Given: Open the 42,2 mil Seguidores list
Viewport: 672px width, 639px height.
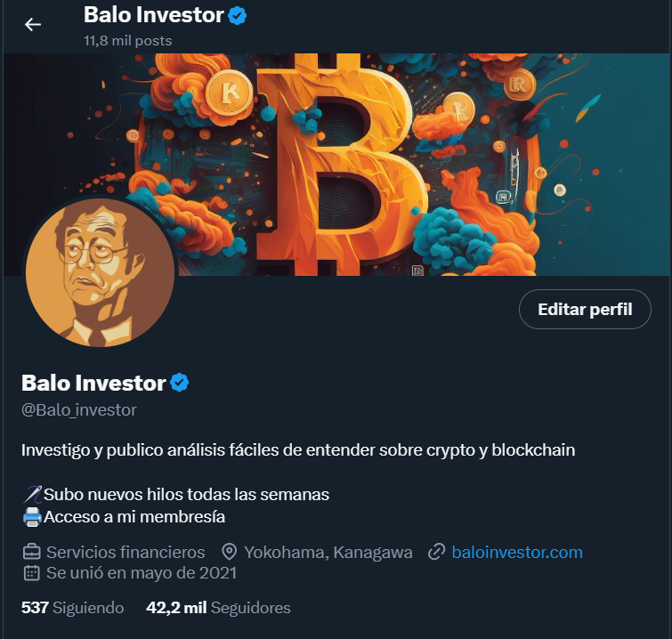Looking at the screenshot, I should click(x=218, y=608).
